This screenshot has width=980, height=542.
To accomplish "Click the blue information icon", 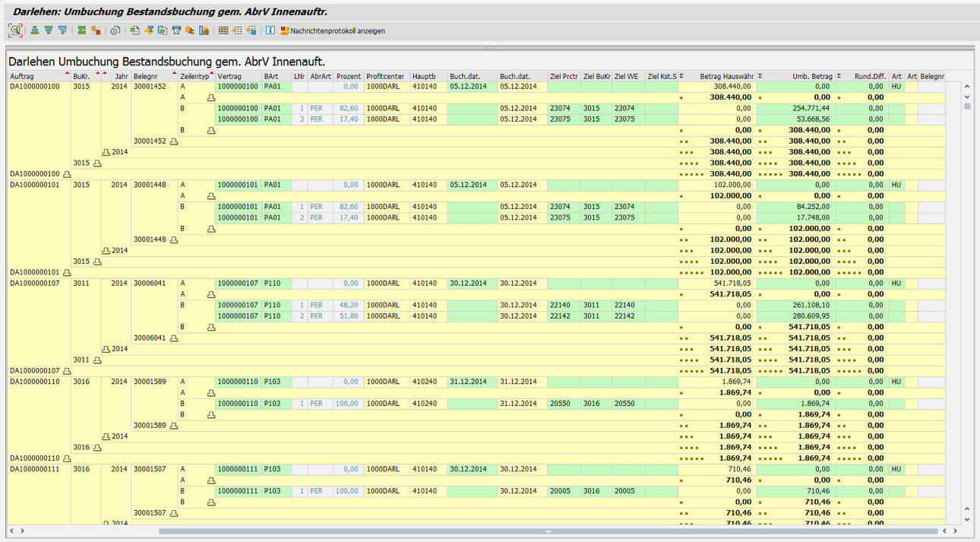I will coord(270,30).
